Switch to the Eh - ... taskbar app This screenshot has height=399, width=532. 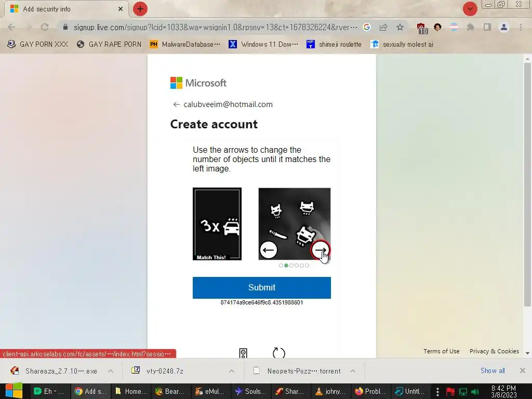49,391
